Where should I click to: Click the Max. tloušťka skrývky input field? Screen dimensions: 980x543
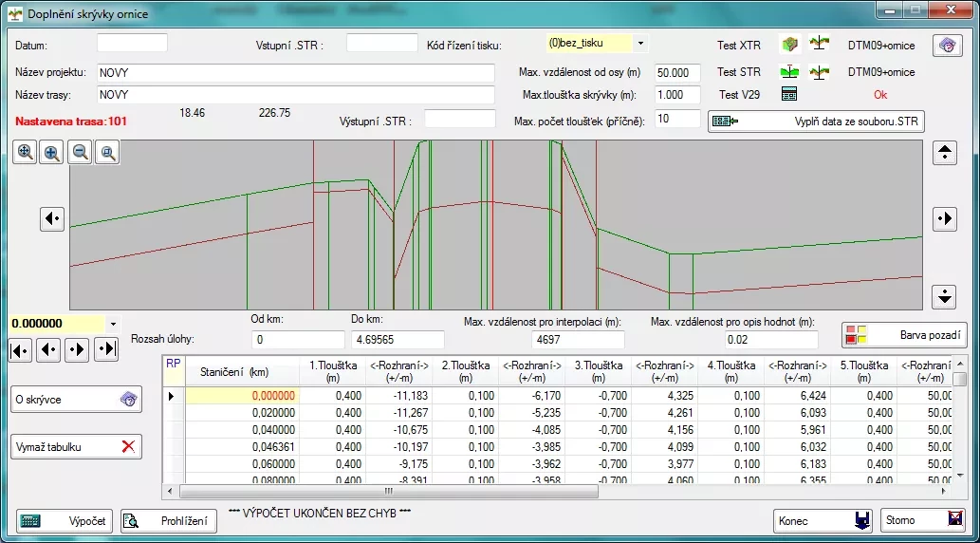(x=677, y=95)
